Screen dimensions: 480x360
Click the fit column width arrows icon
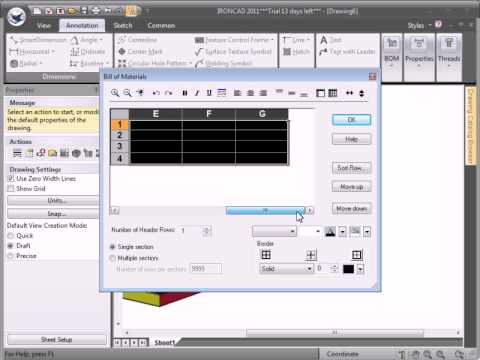[349, 93]
